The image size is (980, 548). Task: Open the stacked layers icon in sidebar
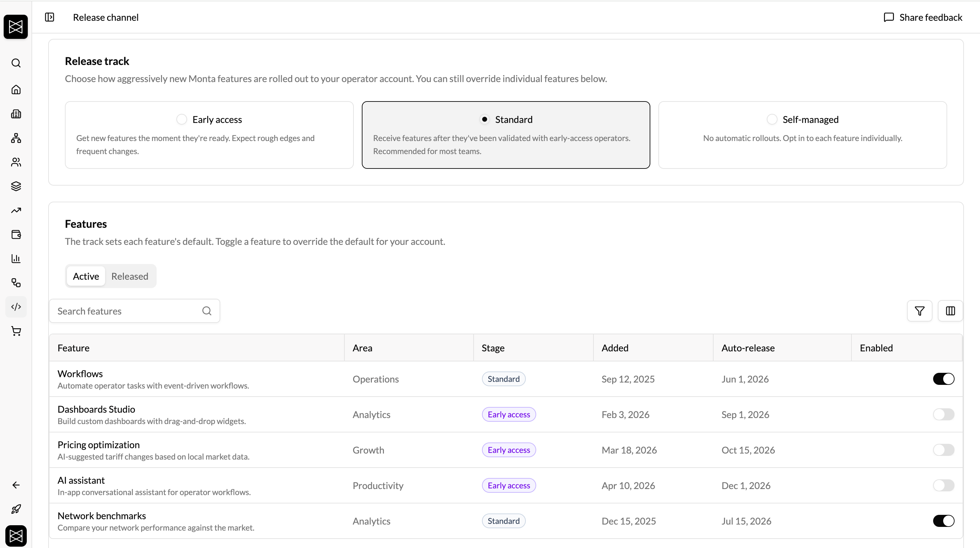[16, 186]
